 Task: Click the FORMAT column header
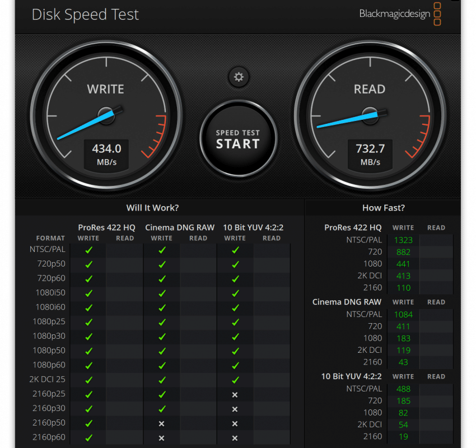coord(50,238)
